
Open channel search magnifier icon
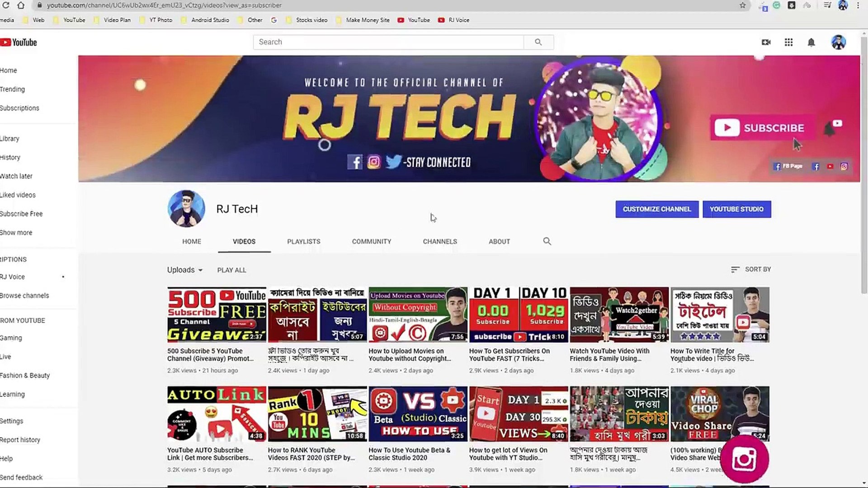click(547, 241)
